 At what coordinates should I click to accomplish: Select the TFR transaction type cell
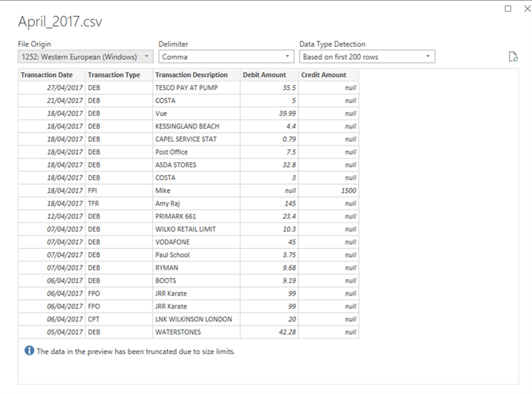coord(119,204)
